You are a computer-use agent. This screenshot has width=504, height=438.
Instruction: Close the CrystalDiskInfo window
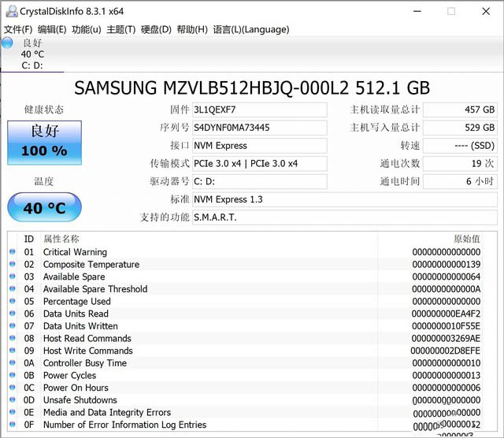pos(486,11)
